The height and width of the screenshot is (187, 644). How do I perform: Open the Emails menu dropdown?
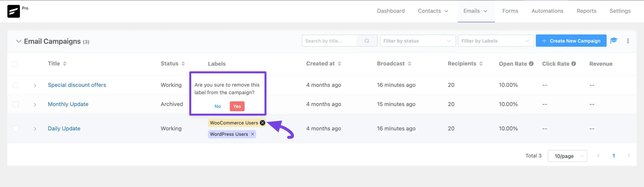point(475,11)
